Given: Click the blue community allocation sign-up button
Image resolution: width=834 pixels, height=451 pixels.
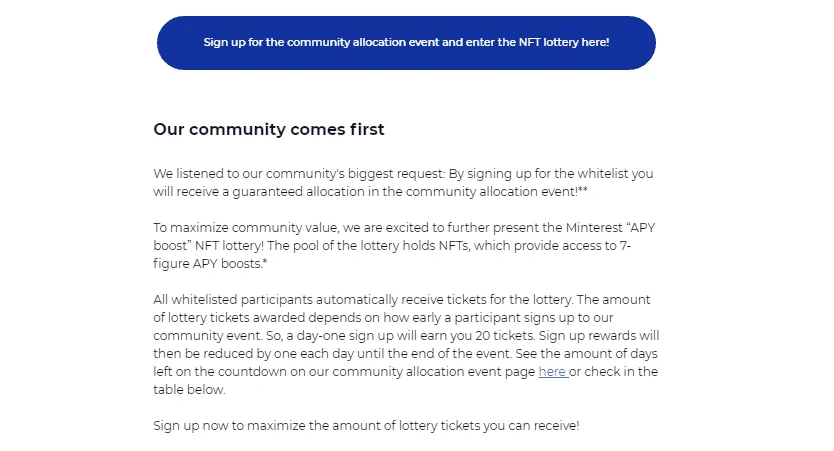Looking at the screenshot, I should coord(406,43).
